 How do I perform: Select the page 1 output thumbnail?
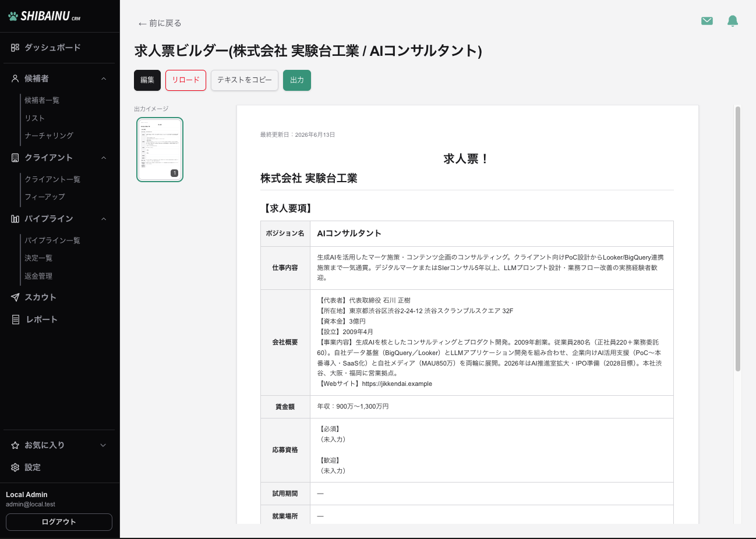coord(160,150)
